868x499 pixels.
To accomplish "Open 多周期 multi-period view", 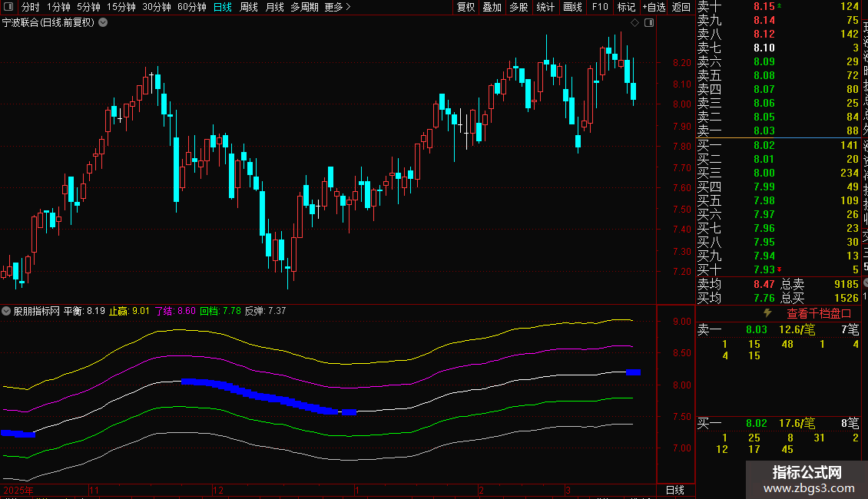I will [x=304, y=7].
